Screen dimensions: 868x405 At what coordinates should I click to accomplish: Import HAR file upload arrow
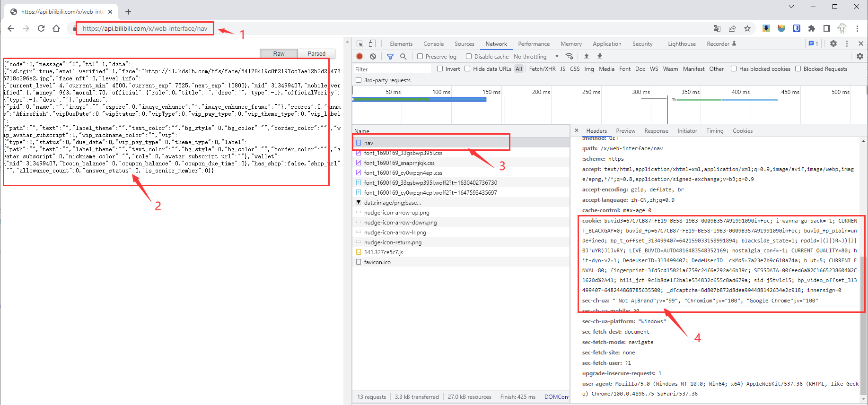pos(587,56)
